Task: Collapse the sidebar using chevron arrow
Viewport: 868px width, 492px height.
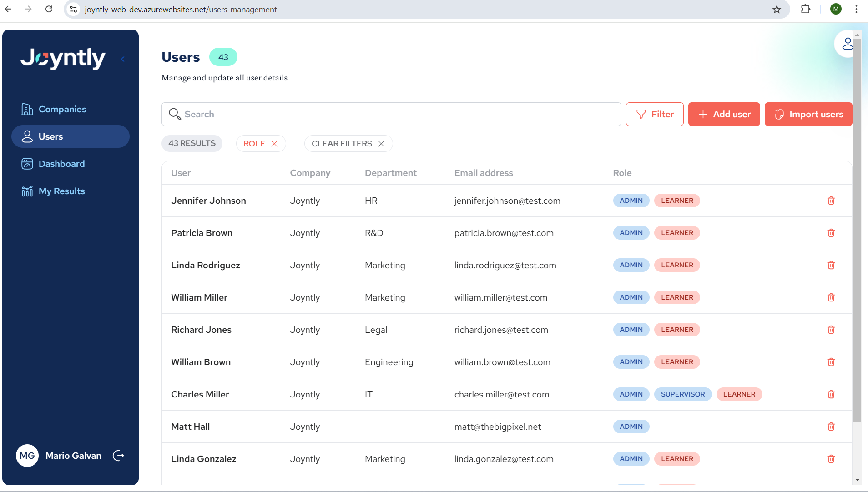Action: [x=123, y=59]
